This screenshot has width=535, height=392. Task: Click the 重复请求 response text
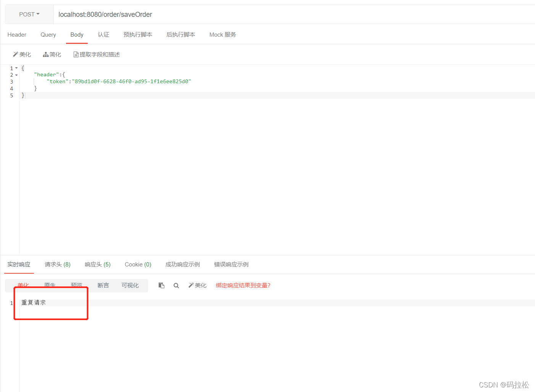pyautogui.click(x=34, y=303)
